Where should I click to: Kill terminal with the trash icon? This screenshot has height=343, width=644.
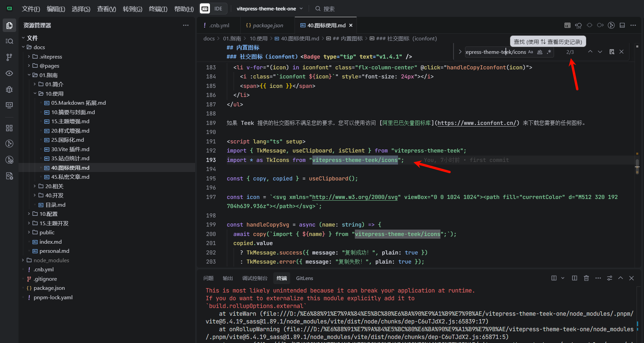pos(586,278)
